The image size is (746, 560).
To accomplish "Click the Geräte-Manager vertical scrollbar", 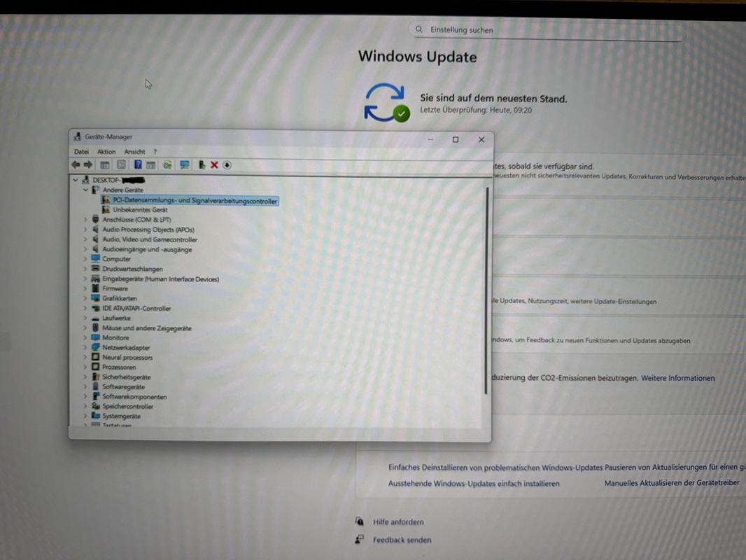I will 486,290.
